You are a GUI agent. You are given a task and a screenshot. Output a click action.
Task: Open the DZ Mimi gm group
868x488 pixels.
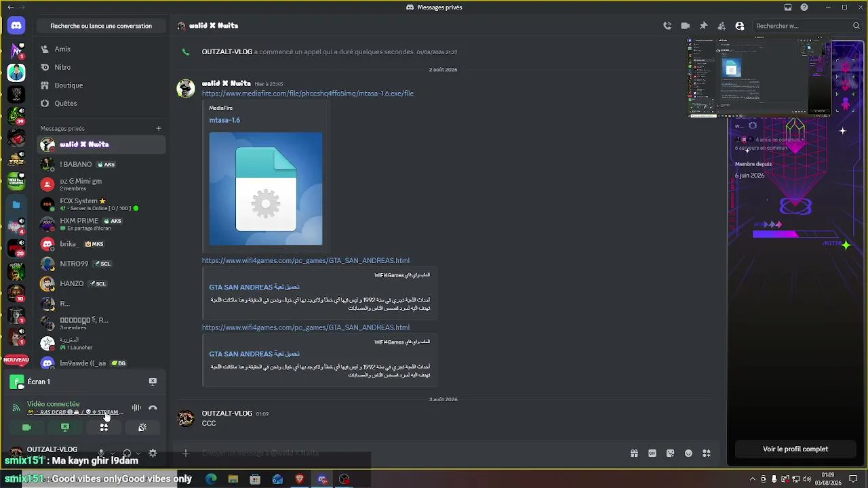click(x=101, y=184)
